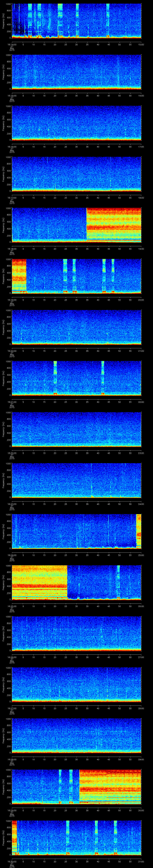This screenshot has height=868, width=153.
Task: Select the spectrogram panel starting at 16:14:00
Action: coord(76,21)
